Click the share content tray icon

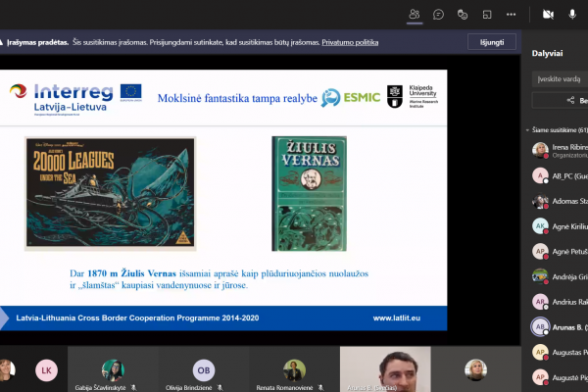487,15
